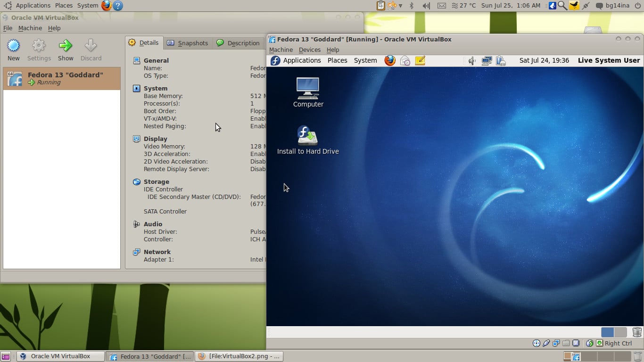This screenshot has width=644, height=362.
Task: Switch to second workspace in Fedora guest
Action: coord(620,332)
